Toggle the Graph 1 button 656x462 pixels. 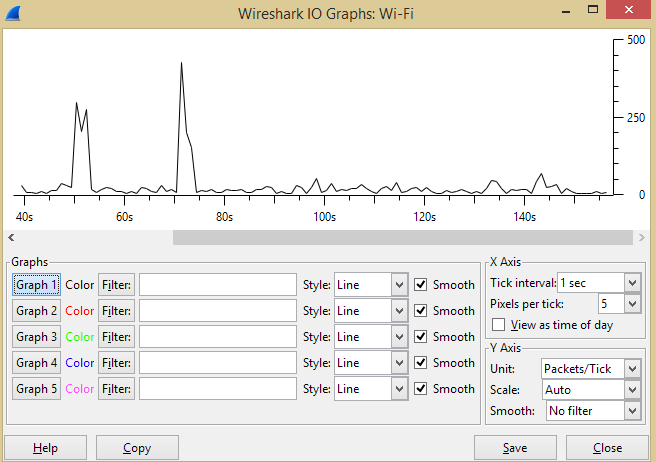[36, 285]
